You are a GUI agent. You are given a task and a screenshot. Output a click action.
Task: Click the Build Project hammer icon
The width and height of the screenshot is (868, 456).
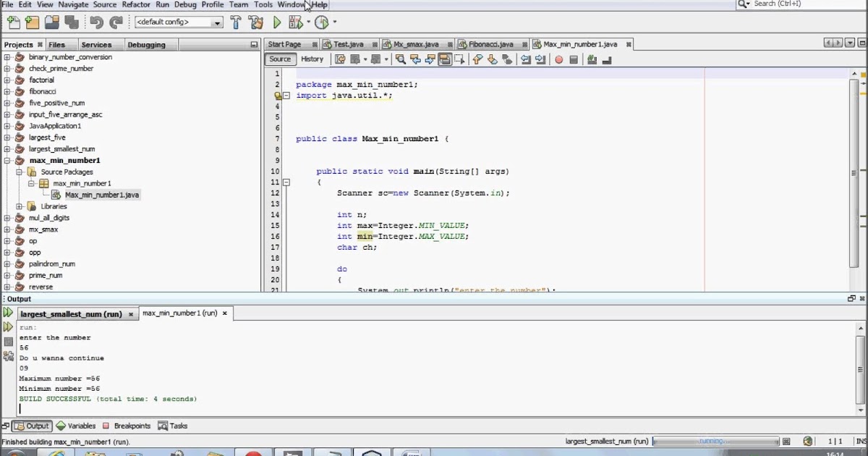point(234,22)
